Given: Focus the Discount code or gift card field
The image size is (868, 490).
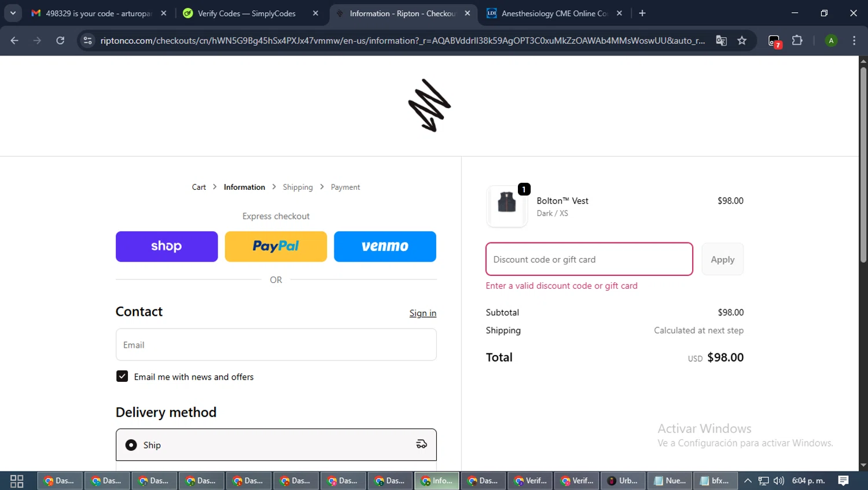Looking at the screenshot, I should click(x=589, y=259).
